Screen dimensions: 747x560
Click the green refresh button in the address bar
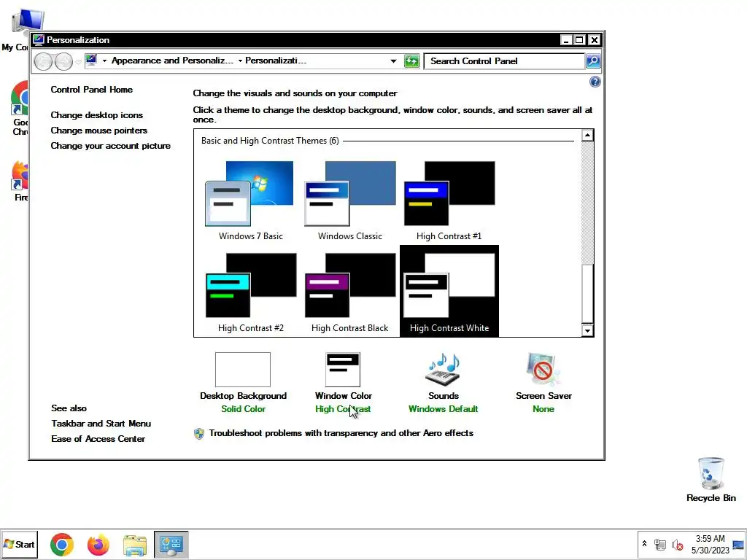pos(411,61)
